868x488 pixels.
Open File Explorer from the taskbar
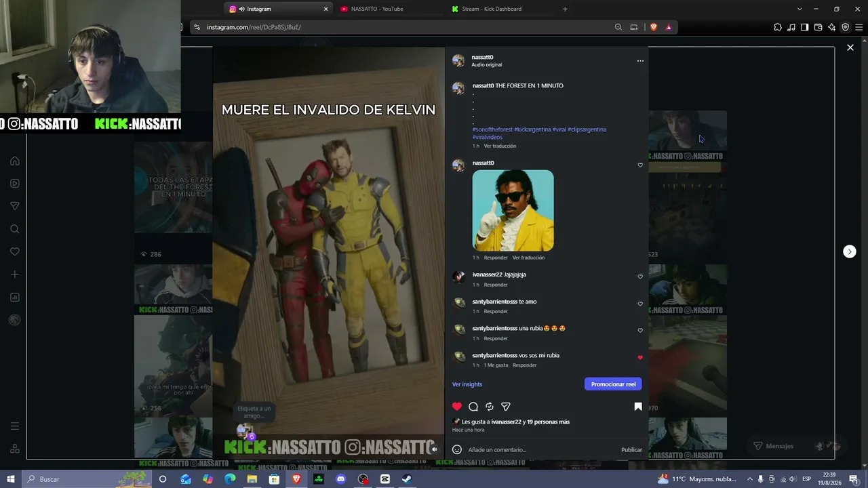coord(252,479)
